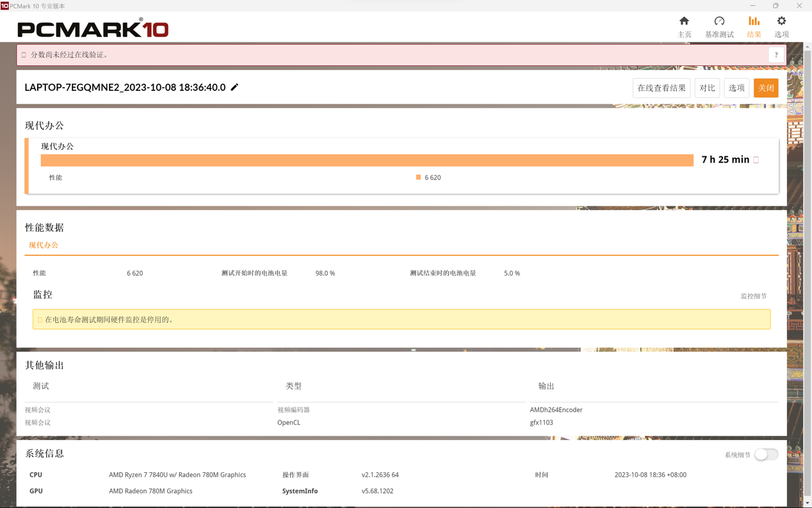
Task: Click the 2023-10-08 18:36 +08:00 time value
Action: coord(650,475)
